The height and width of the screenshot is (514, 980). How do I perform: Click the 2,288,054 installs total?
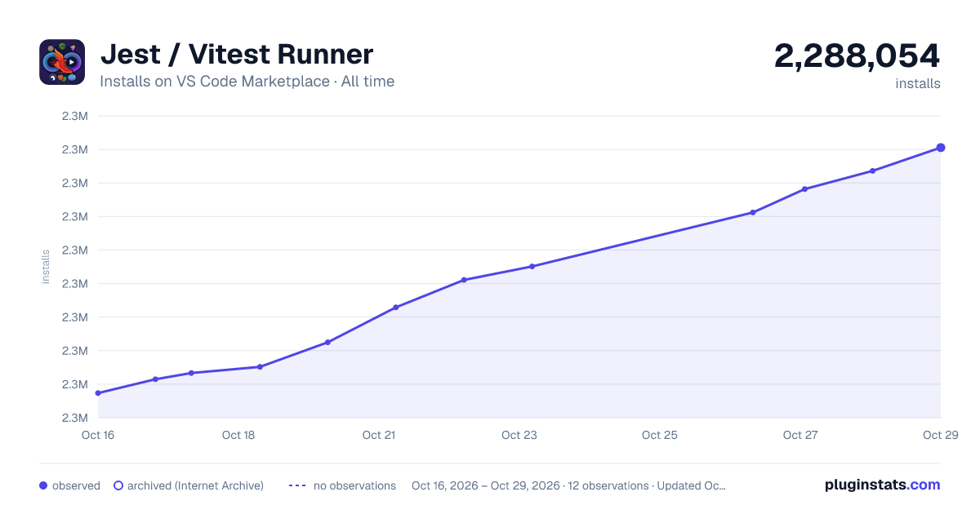857,55
